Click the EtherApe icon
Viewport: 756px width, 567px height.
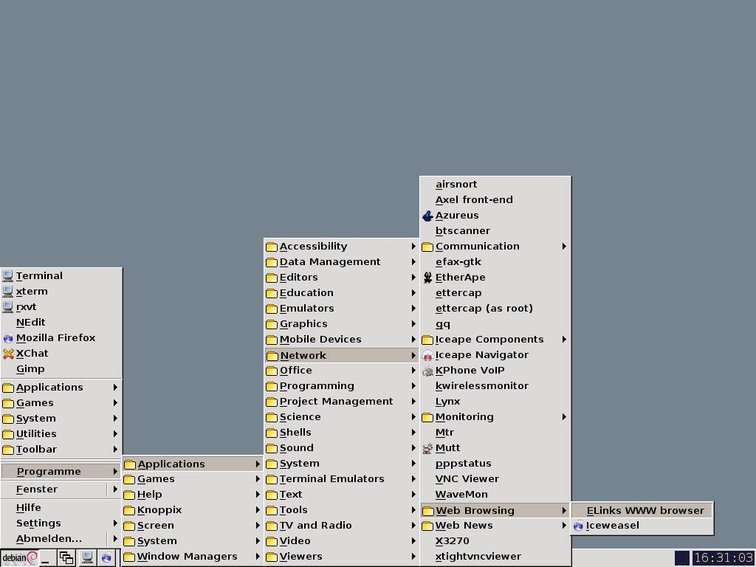coord(427,278)
